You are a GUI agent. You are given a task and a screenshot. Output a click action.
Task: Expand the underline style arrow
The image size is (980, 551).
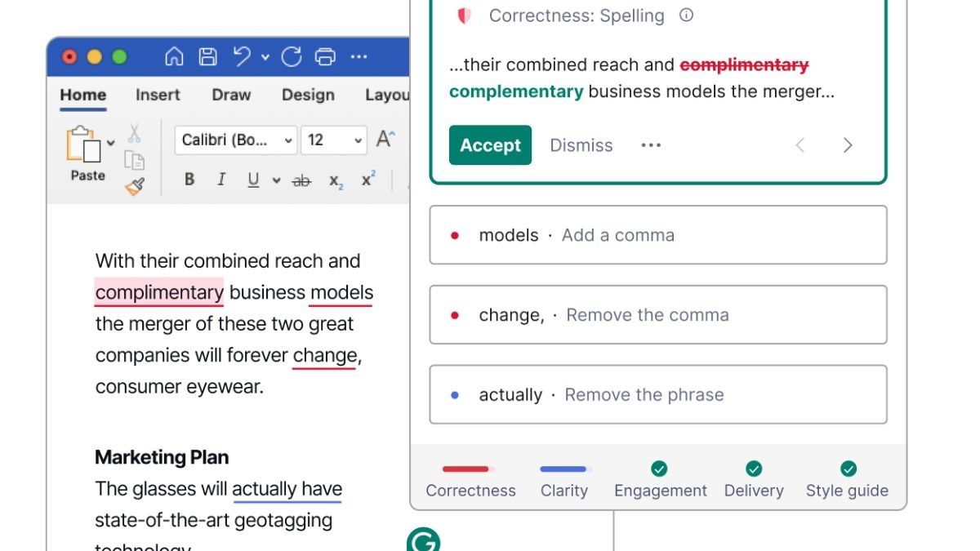click(276, 180)
